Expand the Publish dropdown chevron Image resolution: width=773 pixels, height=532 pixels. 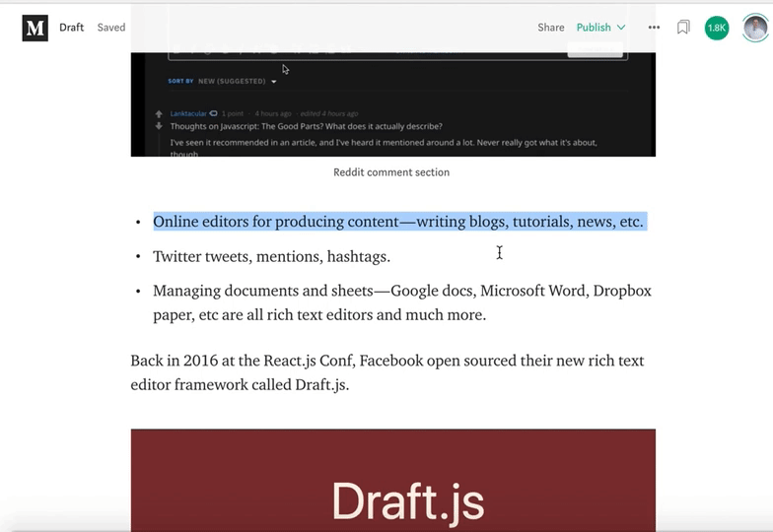tap(621, 28)
